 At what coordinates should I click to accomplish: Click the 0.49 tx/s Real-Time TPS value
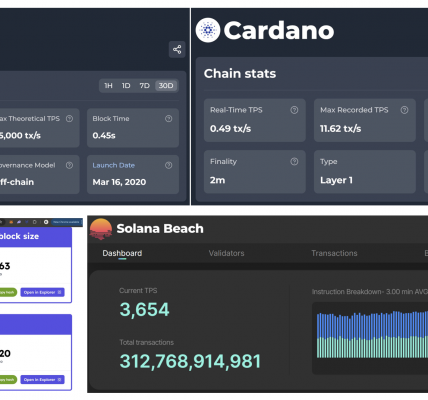click(230, 129)
